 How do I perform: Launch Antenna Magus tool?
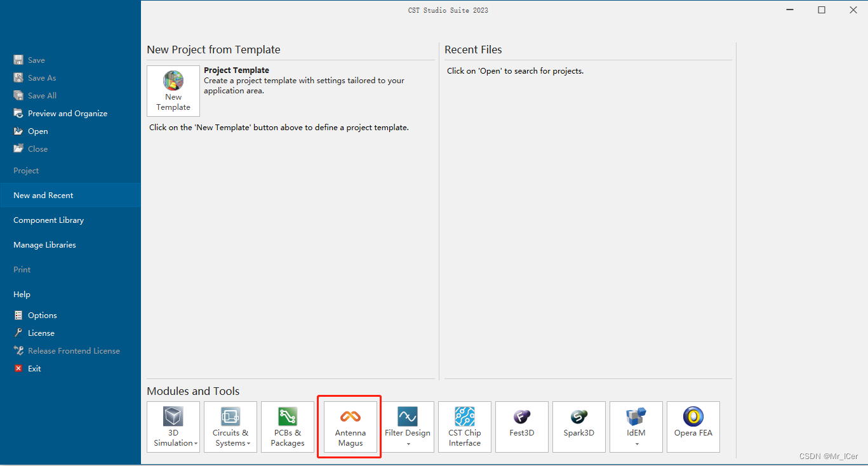pos(351,427)
